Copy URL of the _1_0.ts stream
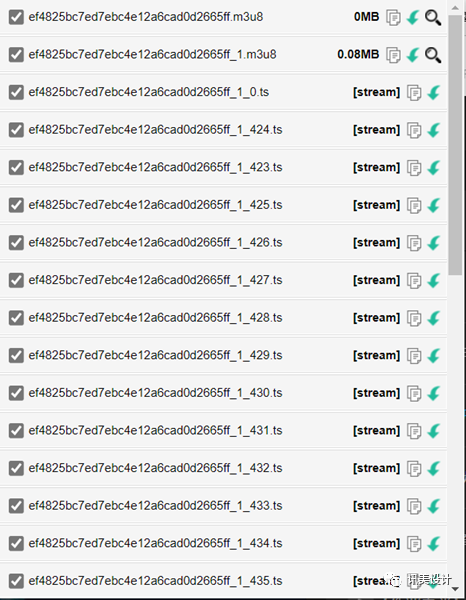 click(414, 93)
